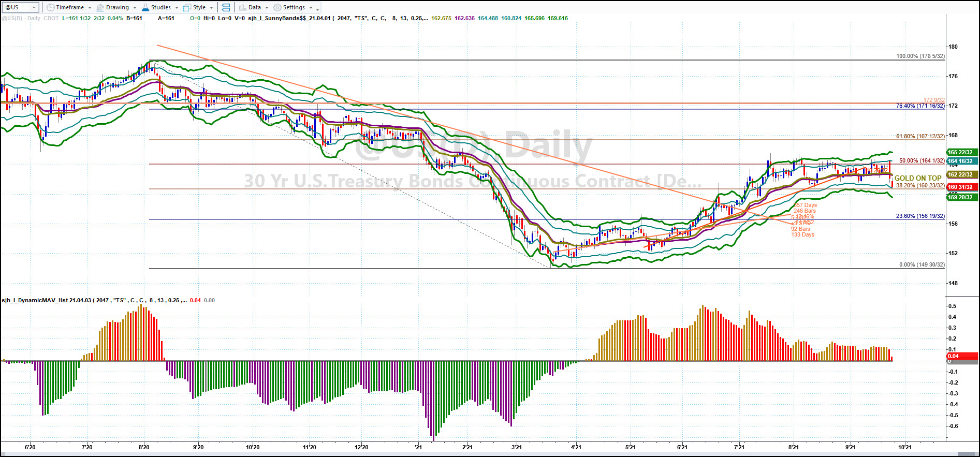Screen dimensions: 980x457
Task: Click the 172 9/32 horizontal line label
Action: point(934,100)
